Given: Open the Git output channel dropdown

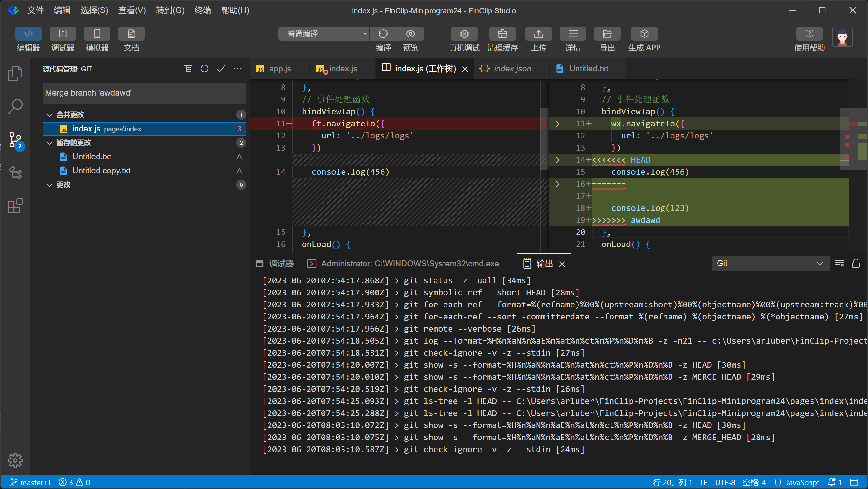Looking at the screenshot, I should click(770, 264).
